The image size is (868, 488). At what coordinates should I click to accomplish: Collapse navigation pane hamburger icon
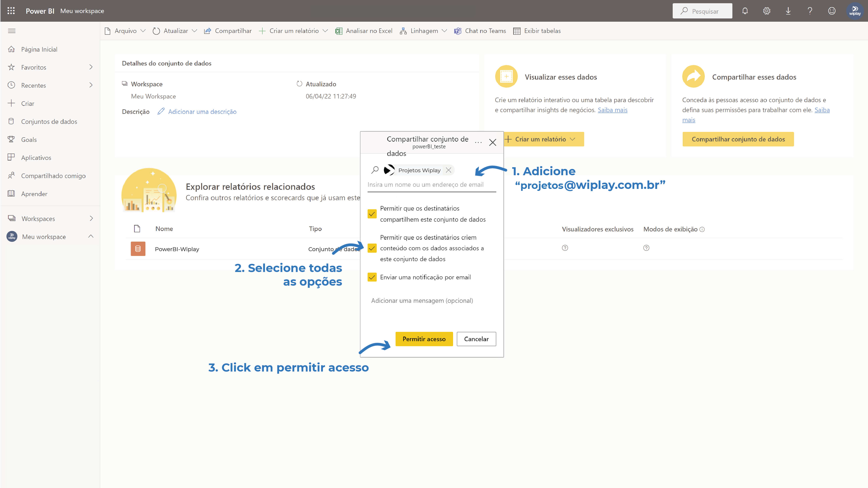(12, 31)
